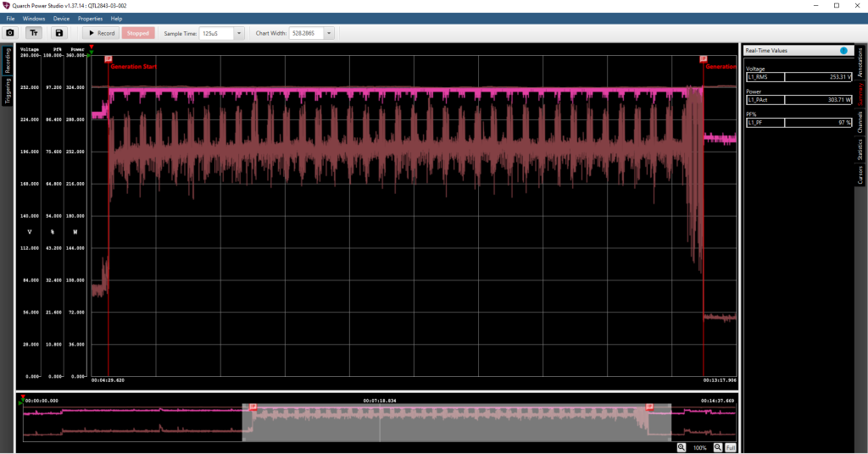Click the Power axis header

(77, 49)
